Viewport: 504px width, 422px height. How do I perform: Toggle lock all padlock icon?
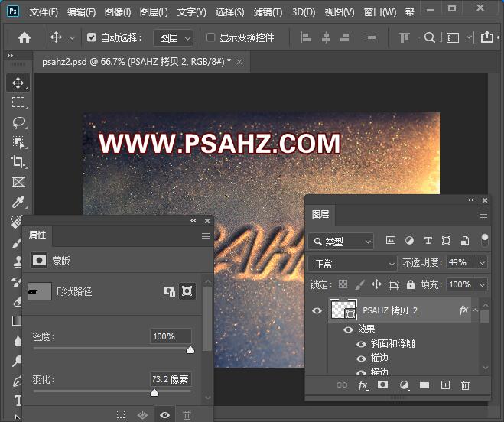click(x=411, y=284)
